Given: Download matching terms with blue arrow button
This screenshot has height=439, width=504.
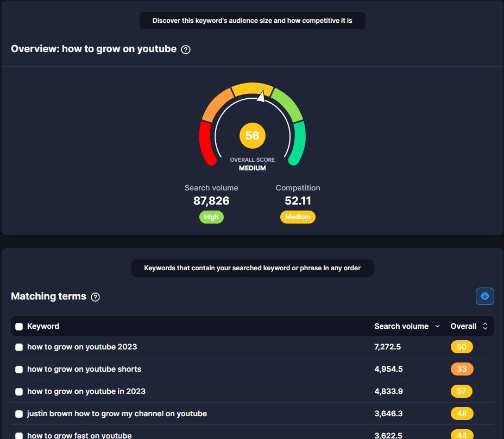Looking at the screenshot, I should pos(484,296).
